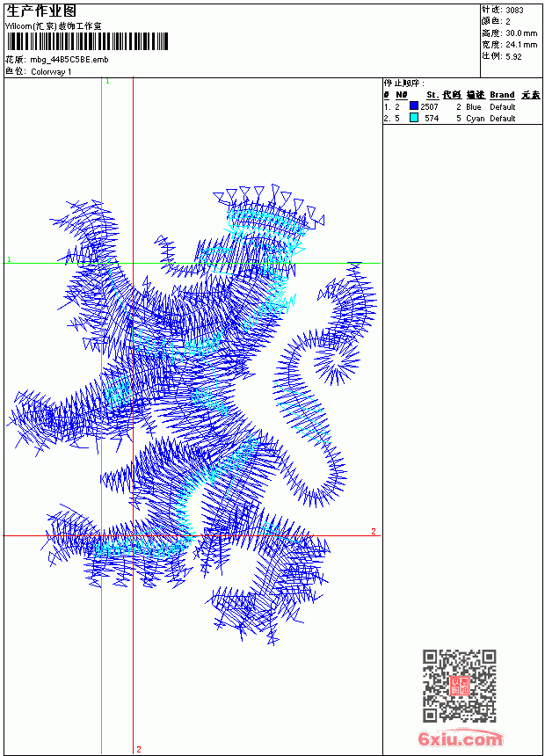
Task: Click the red marker 2 on horizontal guide
Action: [x=374, y=531]
